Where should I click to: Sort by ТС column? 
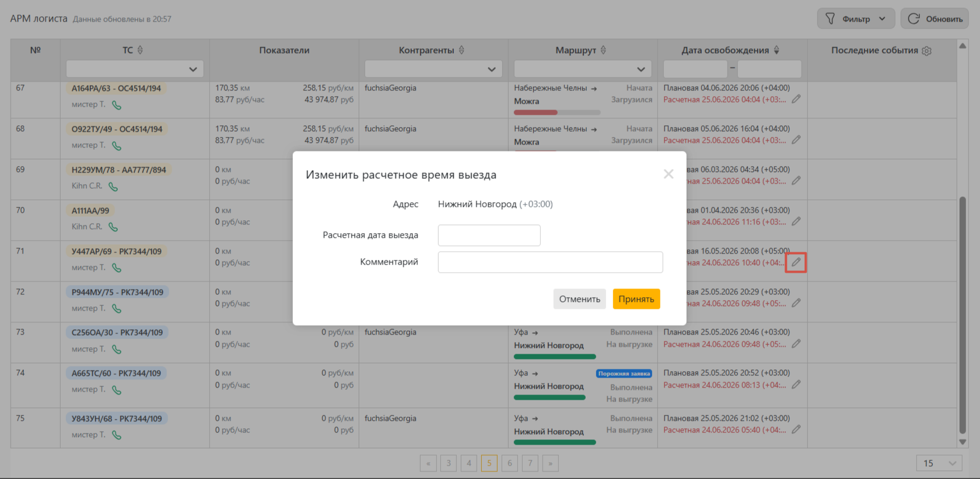140,50
